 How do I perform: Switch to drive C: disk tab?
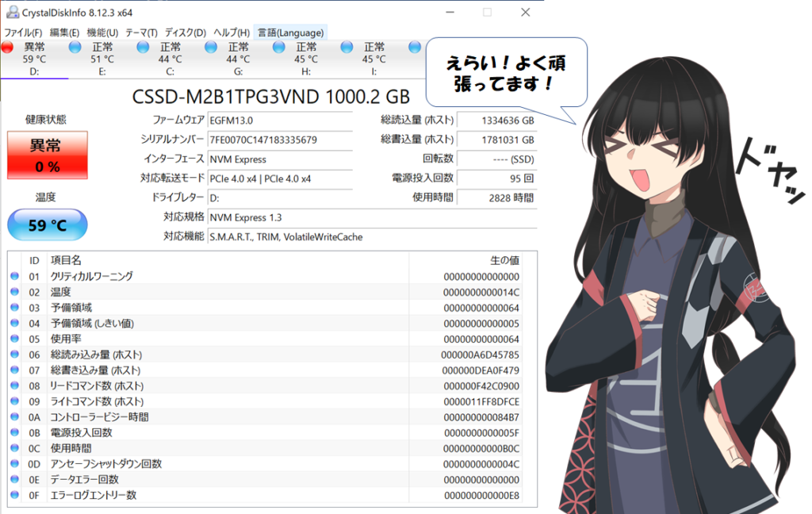tap(170, 59)
